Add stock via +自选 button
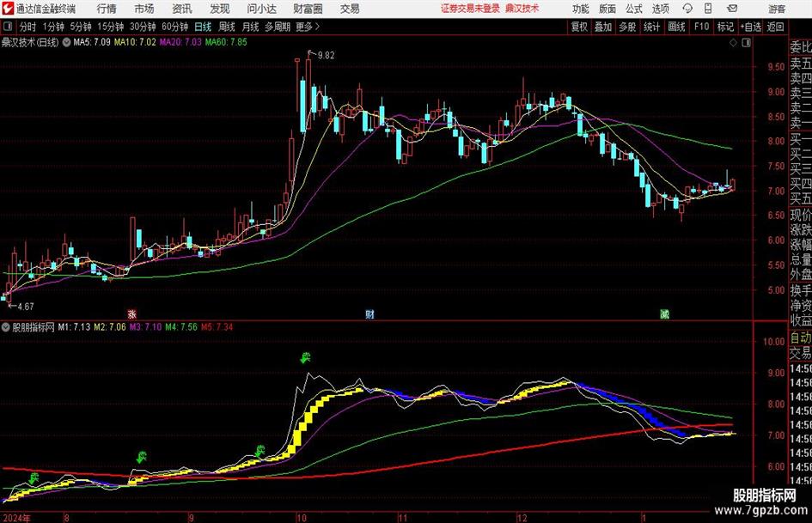Image resolution: width=812 pixels, height=523 pixels. [751, 27]
